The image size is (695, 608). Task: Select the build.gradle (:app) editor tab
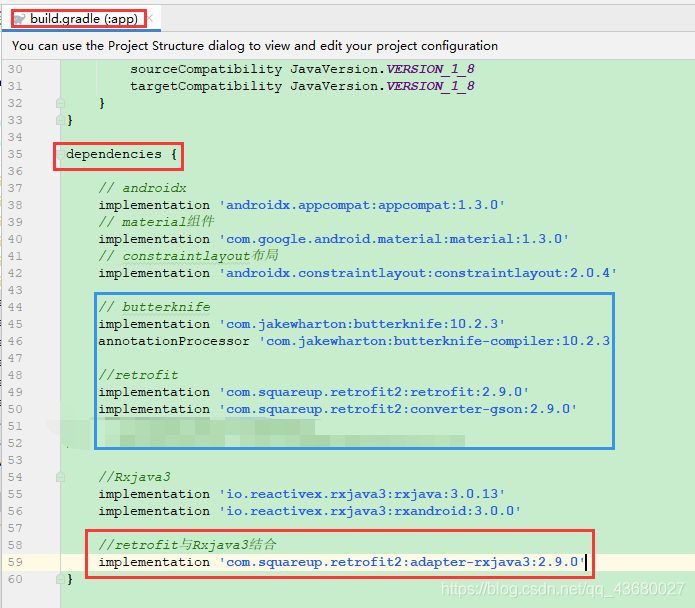click(x=81, y=19)
